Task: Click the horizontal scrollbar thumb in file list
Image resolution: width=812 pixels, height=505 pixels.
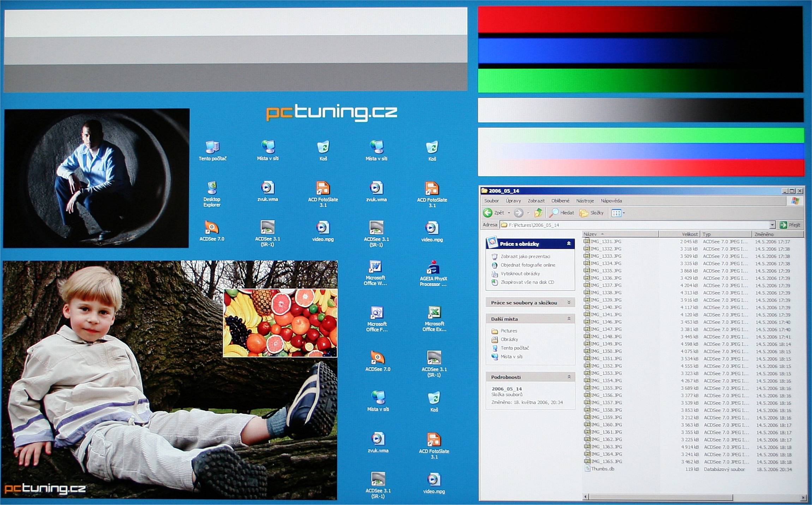Action: pyautogui.click(x=661, y=497)
